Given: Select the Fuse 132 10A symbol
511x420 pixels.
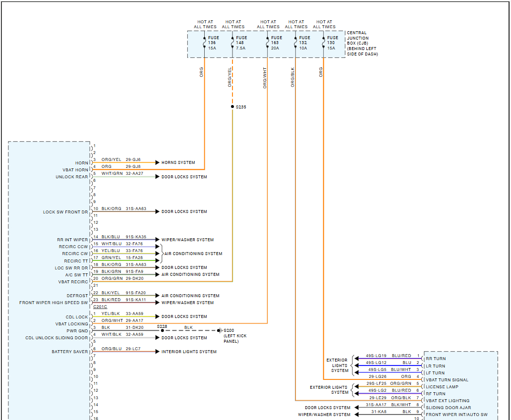Looking at the screenshot, I should [x=295, y=42].
